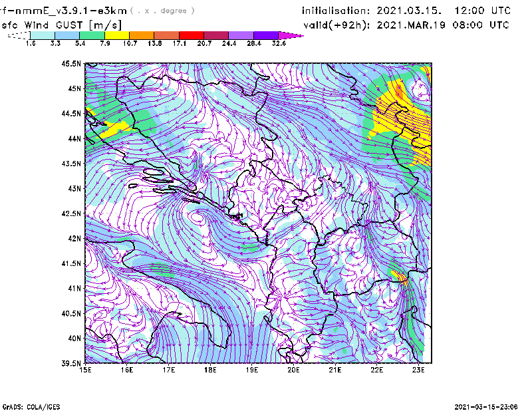Screen dimensions: 532x411
Task: Click the violet 28.4–32.6 legend swatch
Action: click(266, 35)
